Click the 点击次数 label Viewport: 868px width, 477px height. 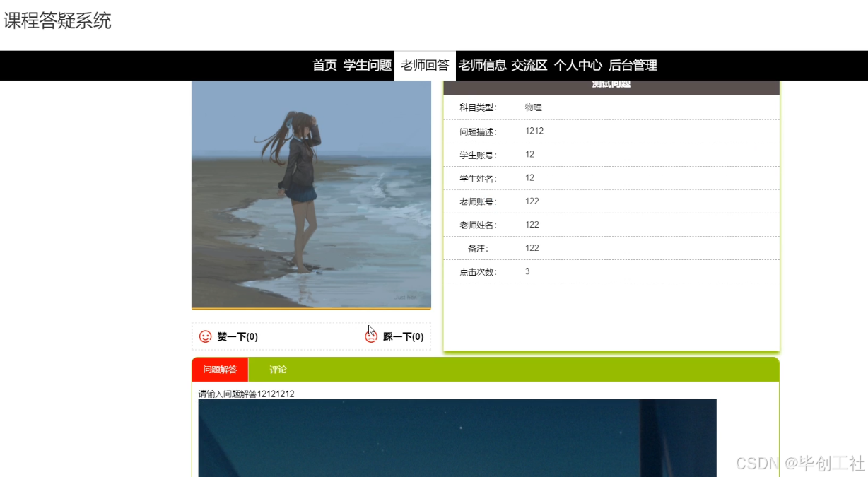pyautogui.click(x=479, y=271)
